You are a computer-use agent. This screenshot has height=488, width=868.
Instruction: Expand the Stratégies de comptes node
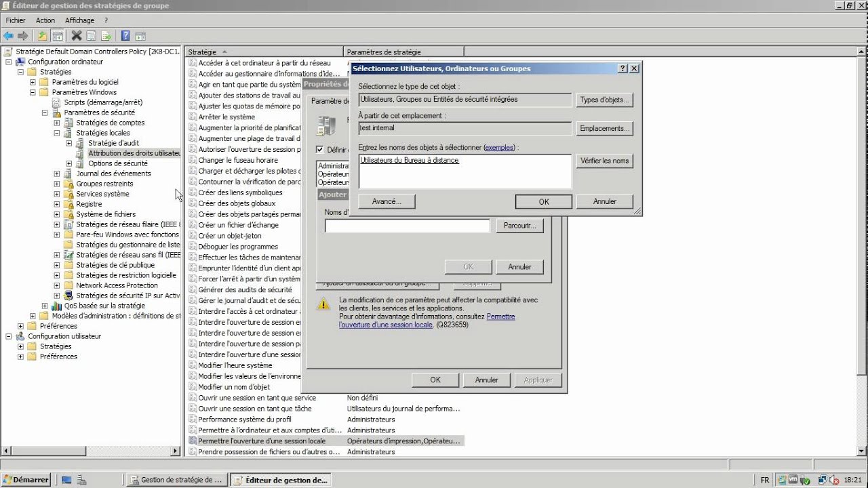pyautogui.click(x=57, y=123)
